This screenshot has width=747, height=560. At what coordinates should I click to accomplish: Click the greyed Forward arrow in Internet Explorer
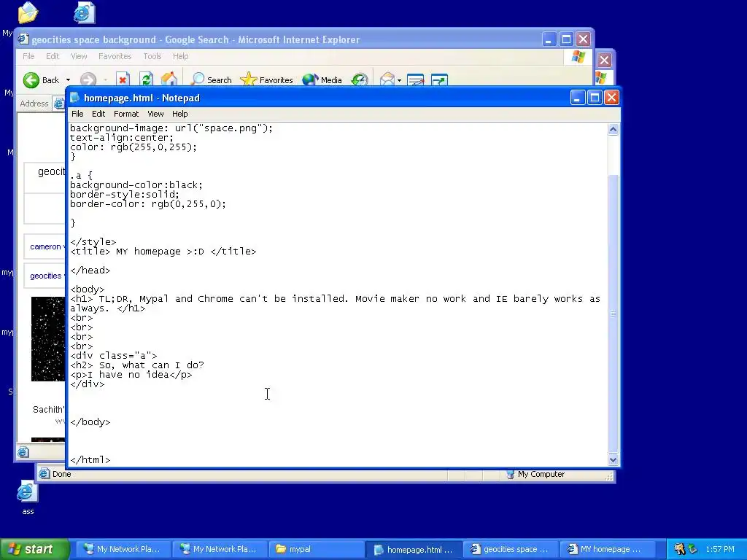88,80
